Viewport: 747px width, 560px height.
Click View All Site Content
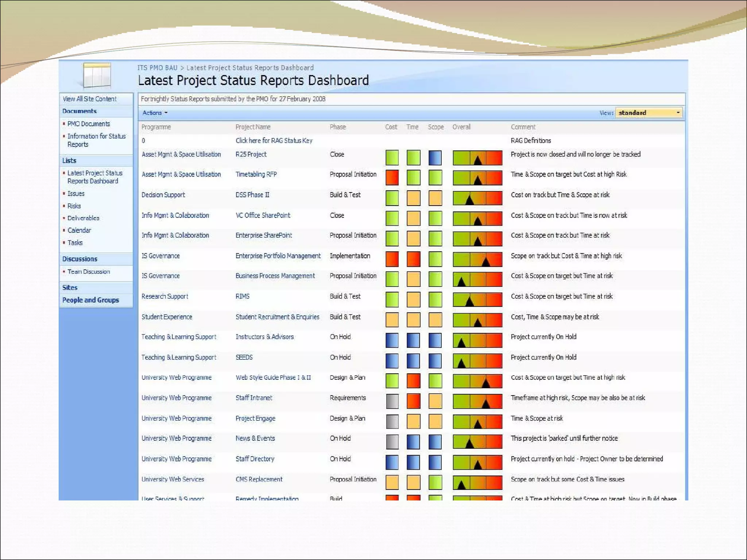(x=90, y=99)
